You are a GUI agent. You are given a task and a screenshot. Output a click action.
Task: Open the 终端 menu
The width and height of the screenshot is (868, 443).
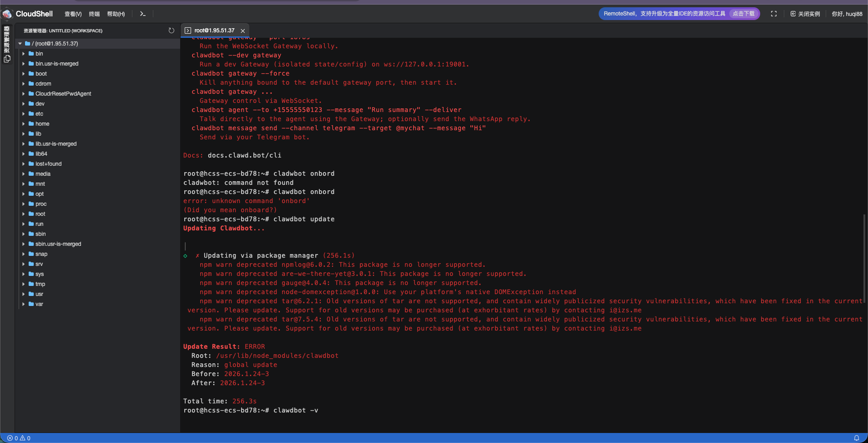[94, 14]
